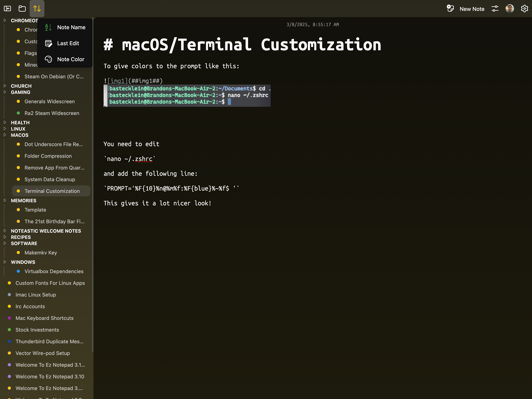532x399 pixels.
Task: Open the Template note
Action: [51, 210]
